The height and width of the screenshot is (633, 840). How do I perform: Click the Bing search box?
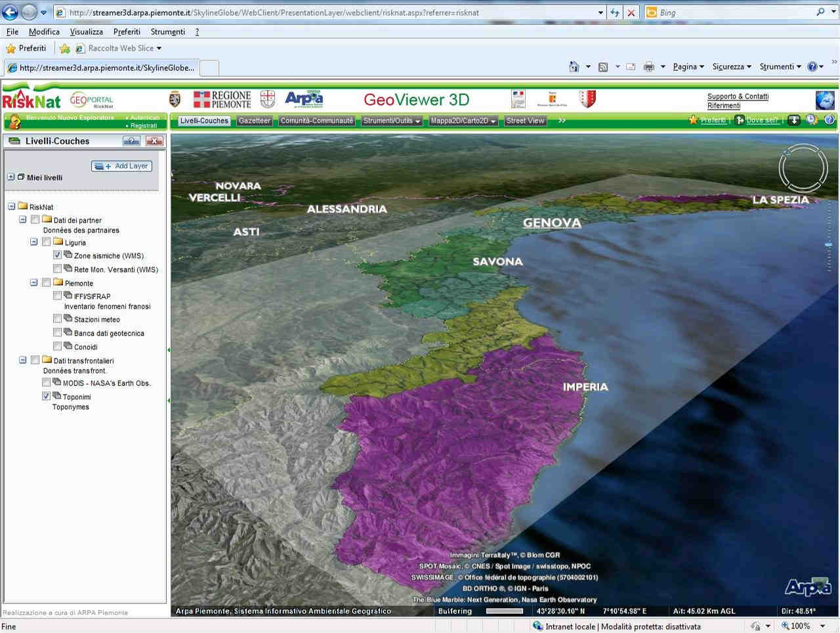coord(735,12)
